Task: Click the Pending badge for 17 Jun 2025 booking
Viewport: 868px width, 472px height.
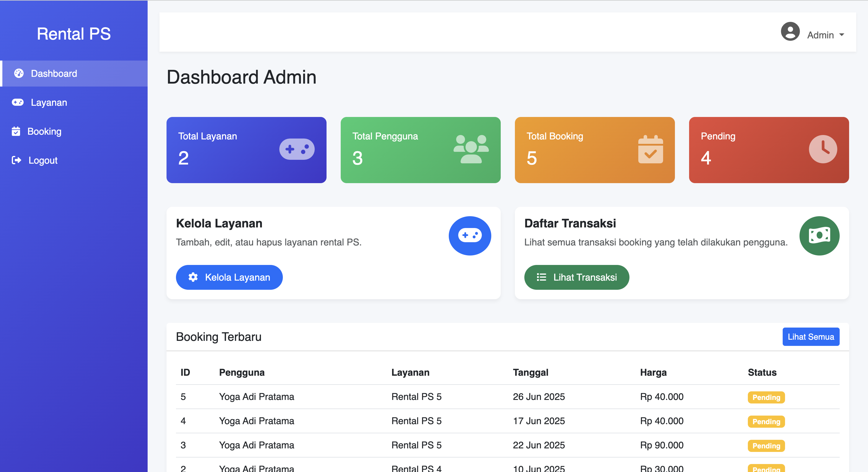Action: tap(766, 421)
